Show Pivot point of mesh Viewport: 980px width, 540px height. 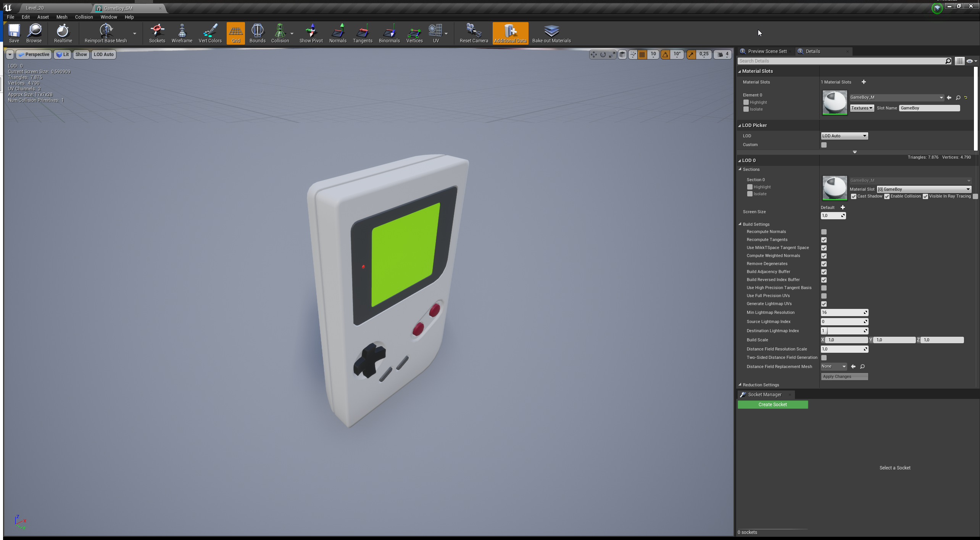coord(311,33)
